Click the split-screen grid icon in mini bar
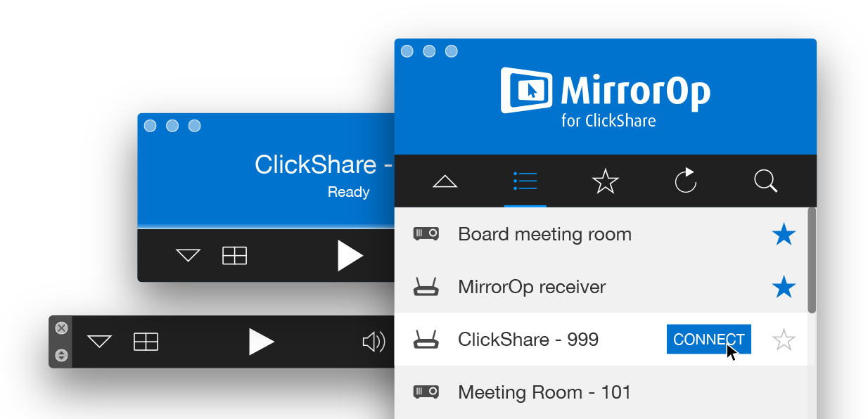This screenshot has width=868, height=419. click(146, 342)
